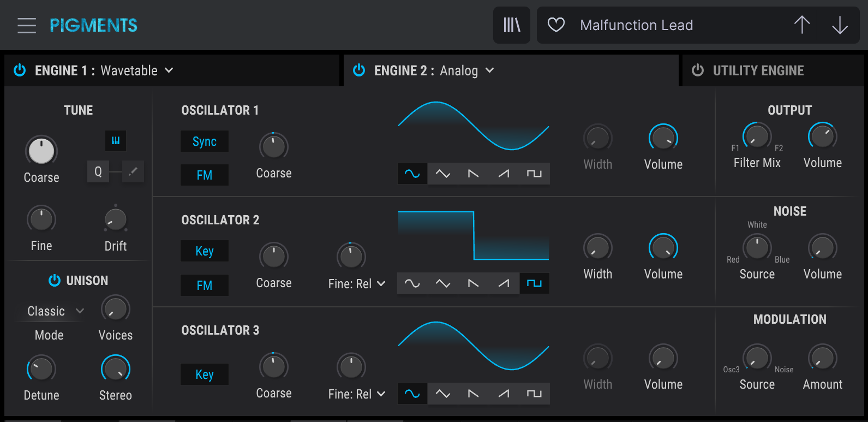Click Oscillator 2 Fine knob
Image resolution: width=868 pixels, height=422 pixels.
point(351,256)
